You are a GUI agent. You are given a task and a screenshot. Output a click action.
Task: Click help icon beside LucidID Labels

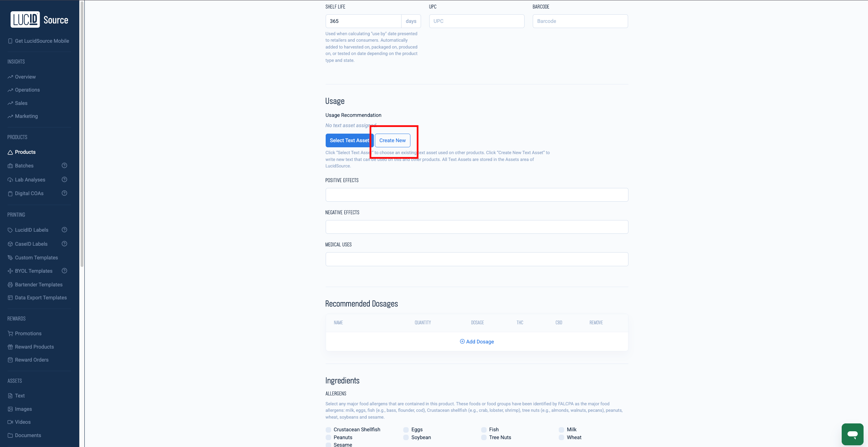tap(64, 230)
